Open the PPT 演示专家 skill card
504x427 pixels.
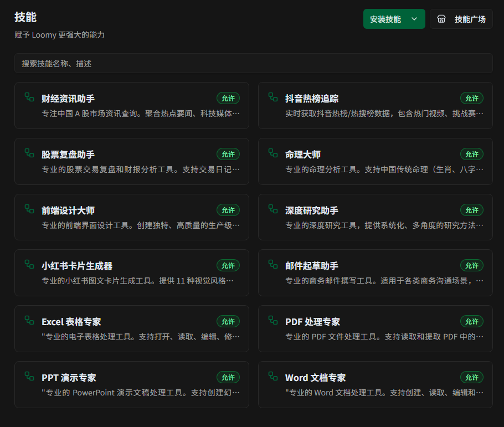(131, 384)
